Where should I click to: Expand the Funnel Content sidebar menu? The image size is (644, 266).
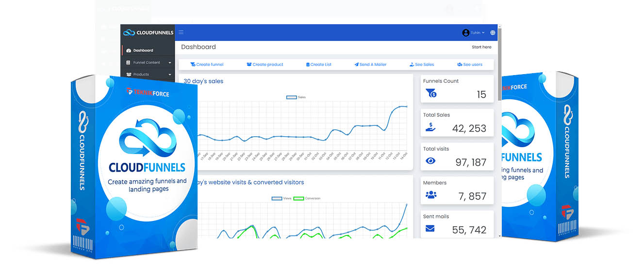pyautogui.click(x=148, y=63)
